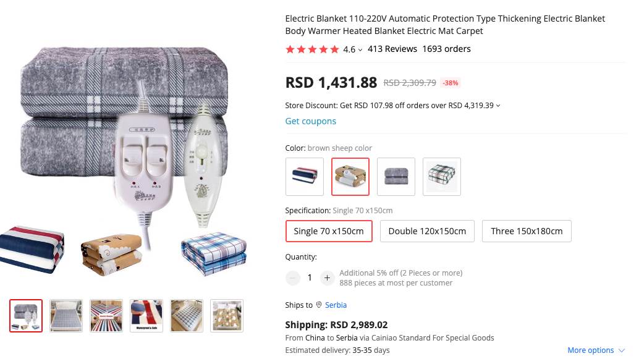
Task: Open the 413 Reviews link
Action: (x=392, y=49)
